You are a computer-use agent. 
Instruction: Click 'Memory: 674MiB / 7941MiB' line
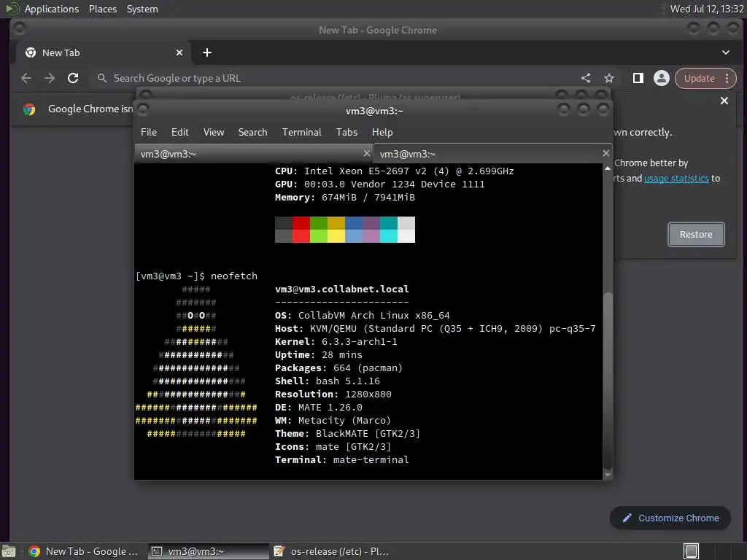coord(344,197)
